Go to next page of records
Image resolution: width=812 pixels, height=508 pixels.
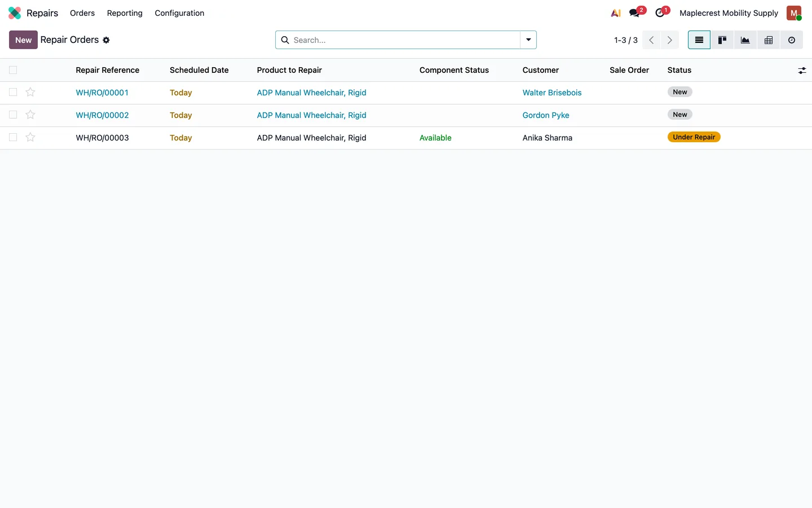669,40
